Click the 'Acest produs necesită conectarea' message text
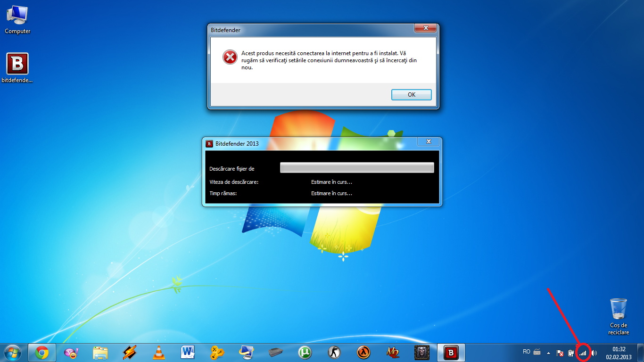Image resolution: width=644 pixels, height=362 pixels. pyautogui.click(x=329, y=60)
